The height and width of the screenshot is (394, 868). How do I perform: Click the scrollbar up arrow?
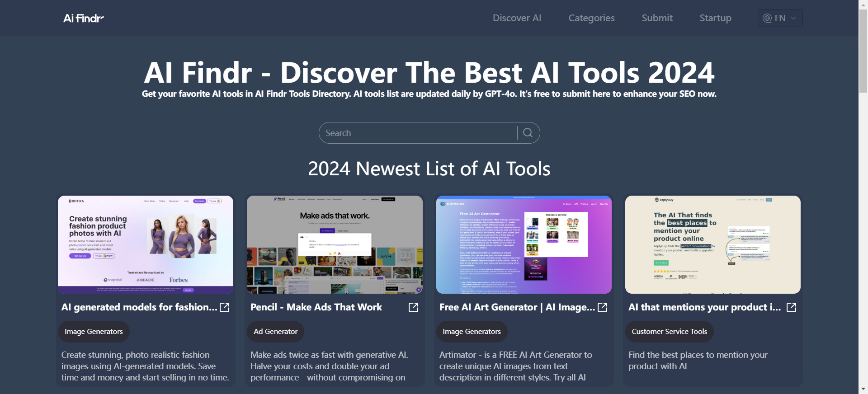(x=863, y=4)
